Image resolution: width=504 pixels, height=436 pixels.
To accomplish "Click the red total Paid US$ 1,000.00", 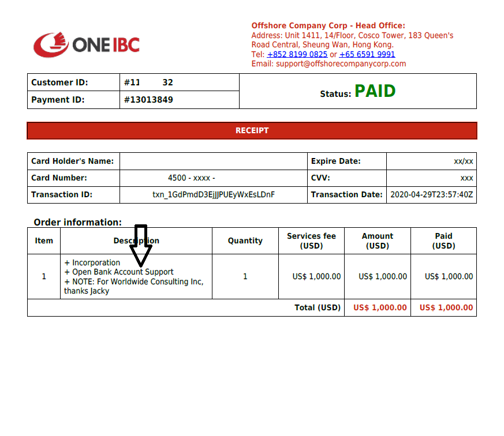I will coord(446,308).
